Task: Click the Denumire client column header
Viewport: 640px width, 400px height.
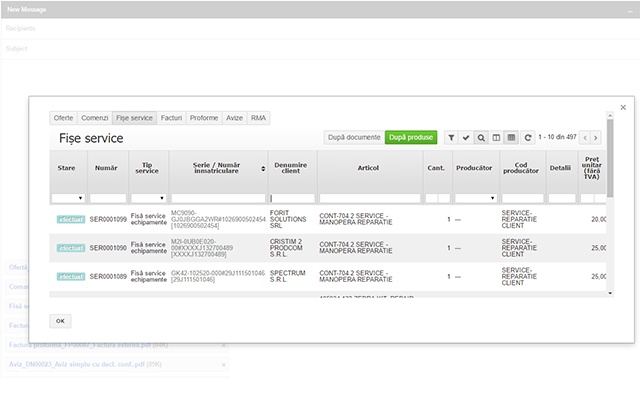Action: [291, 168]
